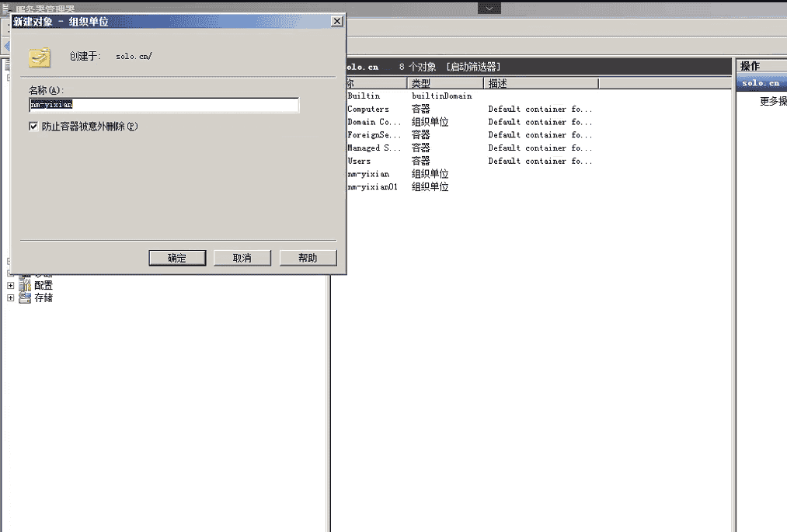Screen dimensions: 787x532
Task: Click the 配置 node icon in the left tree
Action: tap(23, 285)
